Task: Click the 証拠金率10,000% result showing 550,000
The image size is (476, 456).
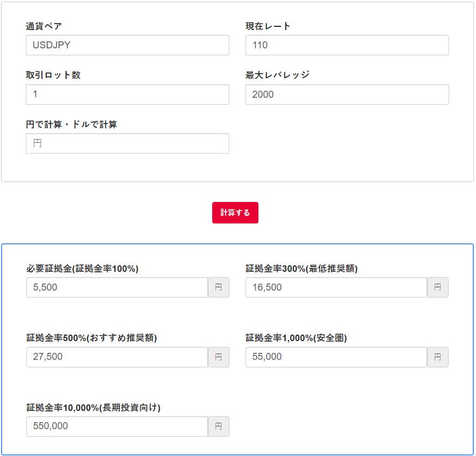Action: pos(117,426)
